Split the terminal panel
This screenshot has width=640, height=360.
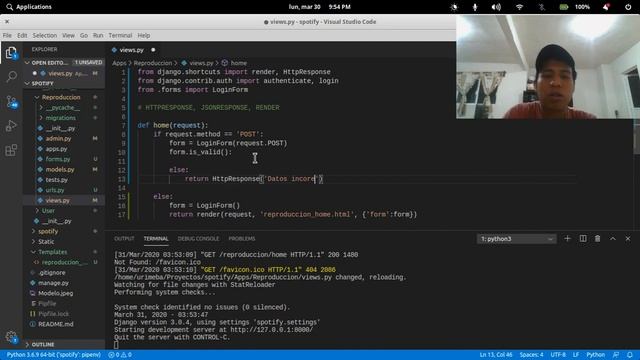[x=583, y=239]
